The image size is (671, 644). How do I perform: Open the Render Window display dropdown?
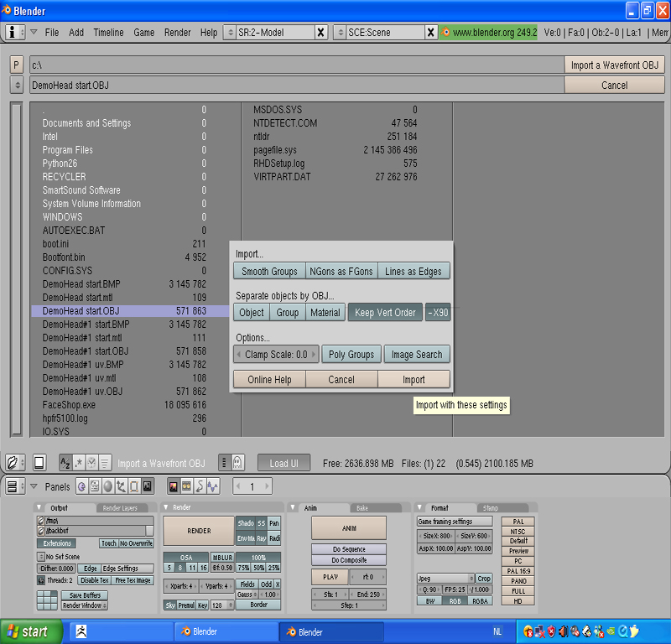click(85, 605)
